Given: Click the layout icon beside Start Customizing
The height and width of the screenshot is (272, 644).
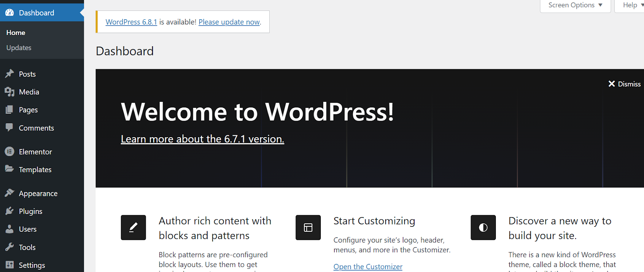Looking at the screenshot, I should tap(308, 227).
